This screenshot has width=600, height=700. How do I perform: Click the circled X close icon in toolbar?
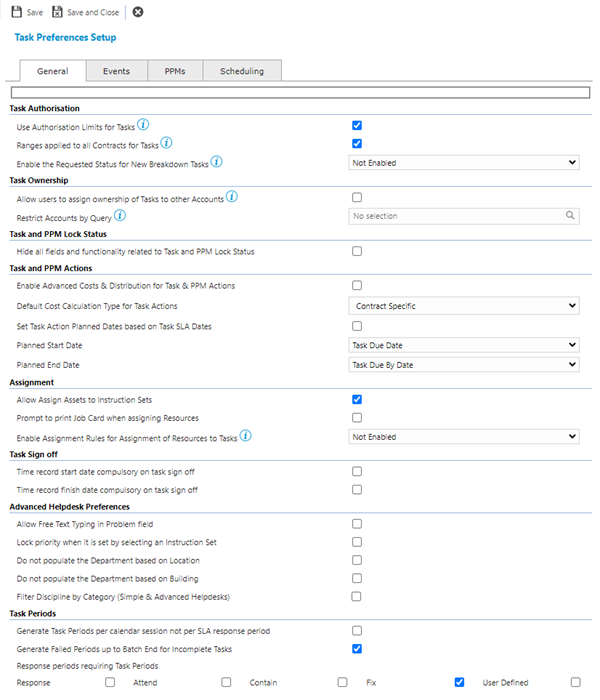[138, 12]
